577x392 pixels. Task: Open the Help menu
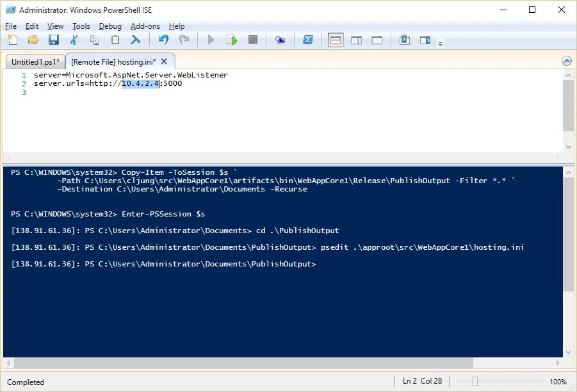[177, 26]
